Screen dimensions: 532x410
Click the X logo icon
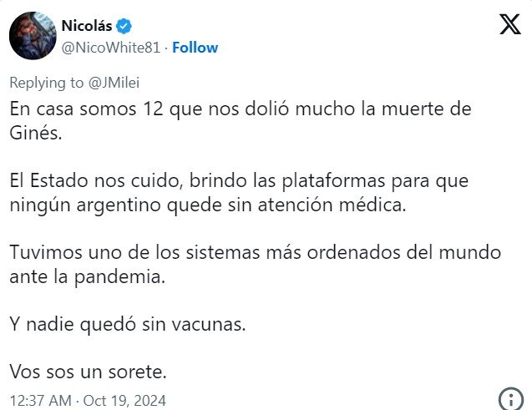(509, 25)
